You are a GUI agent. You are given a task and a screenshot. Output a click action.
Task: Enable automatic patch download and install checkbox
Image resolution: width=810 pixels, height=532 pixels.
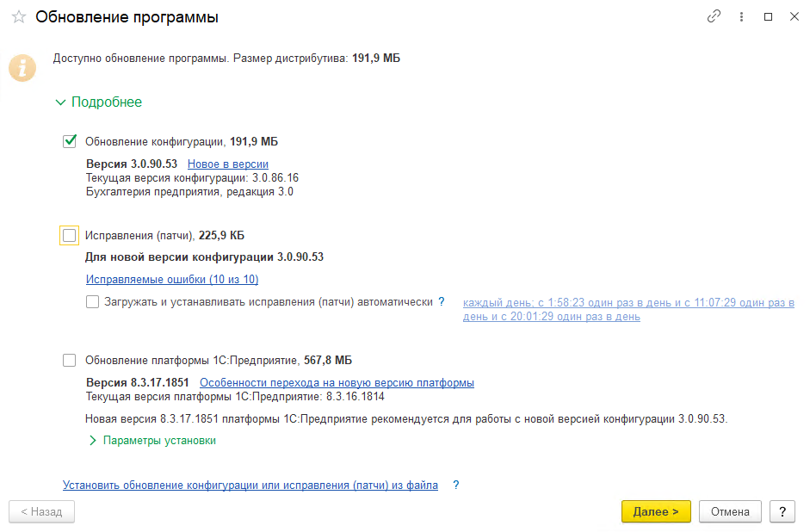pyautogui.click(x=92, y=302)
